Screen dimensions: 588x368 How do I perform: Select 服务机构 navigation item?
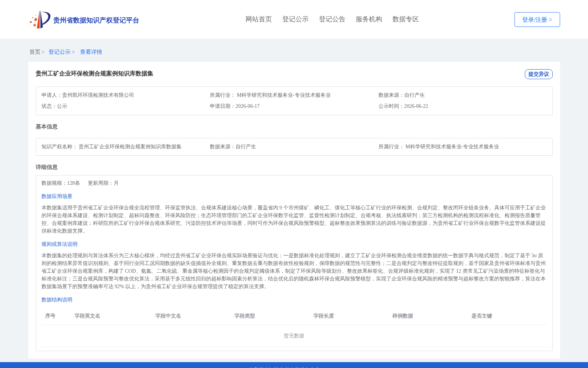pyautogui.click(x=369, y=19)
